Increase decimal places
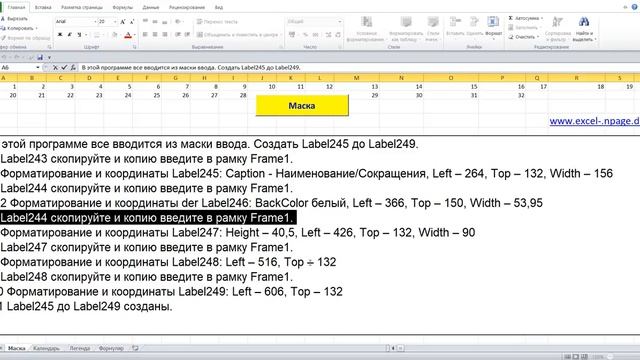Image resolution: width=640 pixels, height=360 pixels. click(328, 35)
